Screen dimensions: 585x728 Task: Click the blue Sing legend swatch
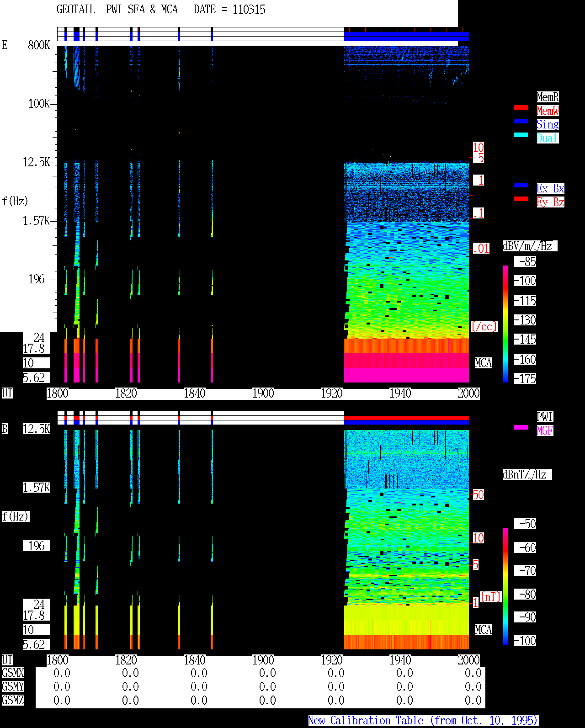tap(521, 121)
